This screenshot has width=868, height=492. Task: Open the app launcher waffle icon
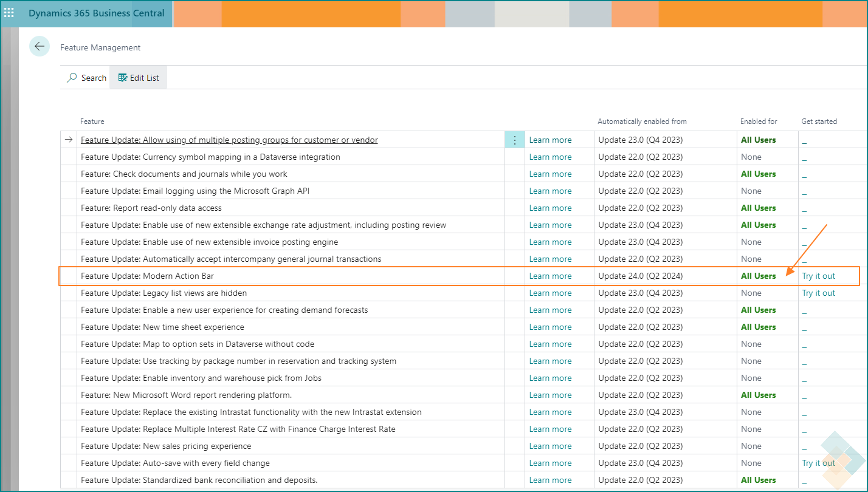click(x=9, y=13)
